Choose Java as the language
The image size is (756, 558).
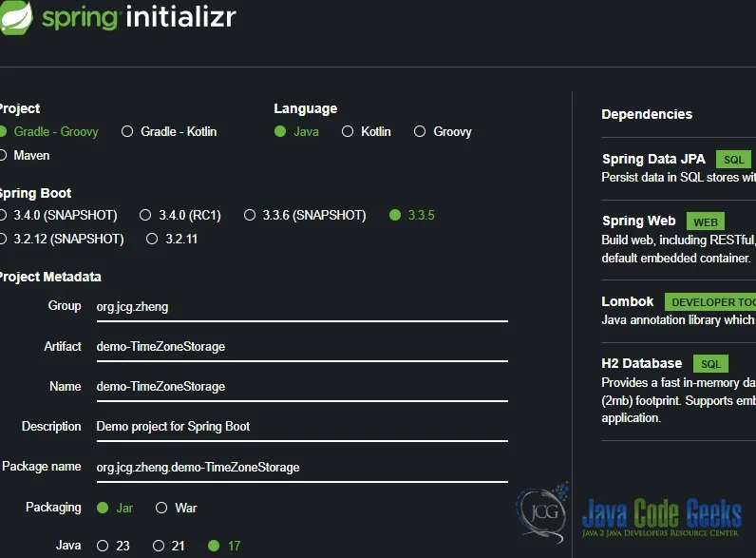click(x=296, y=131)
